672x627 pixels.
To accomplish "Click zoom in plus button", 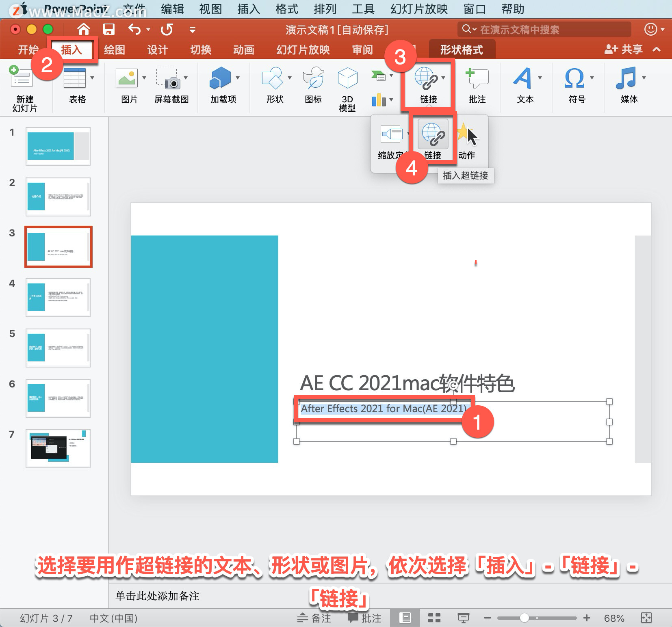I will tap(587, 618).
